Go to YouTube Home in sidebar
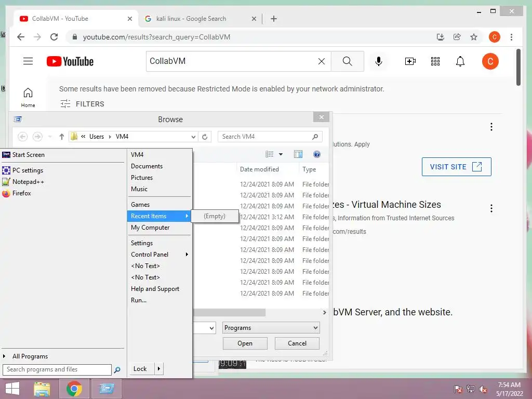 [28, 97]
